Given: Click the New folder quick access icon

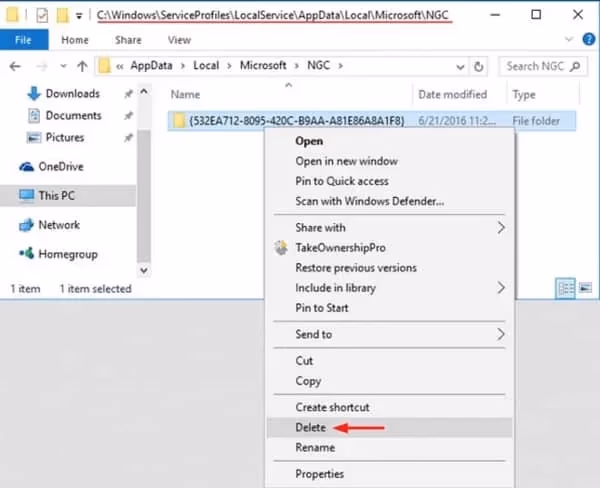Looking at the screenshot, I should [62, 15].
